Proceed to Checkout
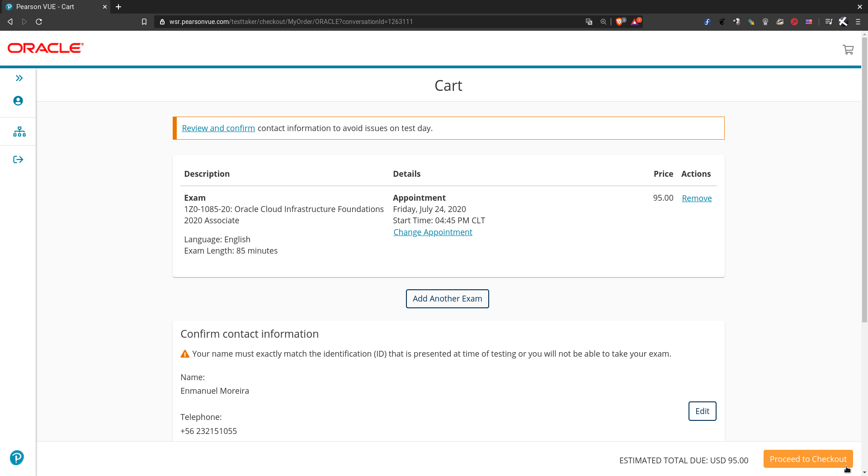The width and height of the screenshot is (868, 476). [808, 459]
